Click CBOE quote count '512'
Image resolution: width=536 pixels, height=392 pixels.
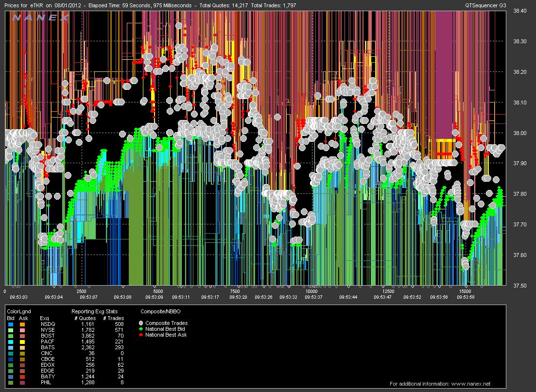pyautogui.click(x=90, y=359)
